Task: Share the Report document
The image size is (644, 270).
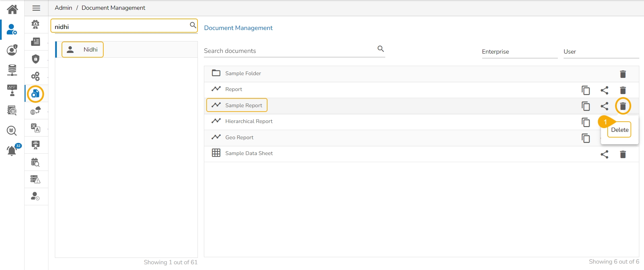Action: point(604,90)
